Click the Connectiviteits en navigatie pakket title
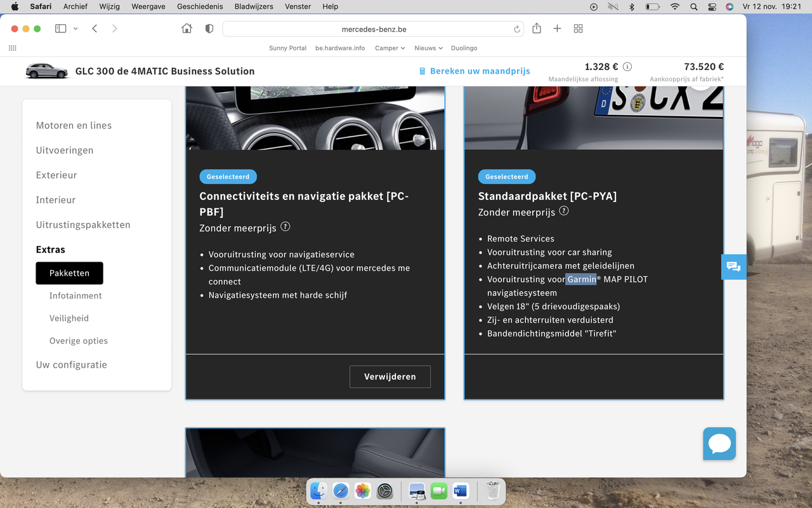812x508 pixels. coord(304,204)
